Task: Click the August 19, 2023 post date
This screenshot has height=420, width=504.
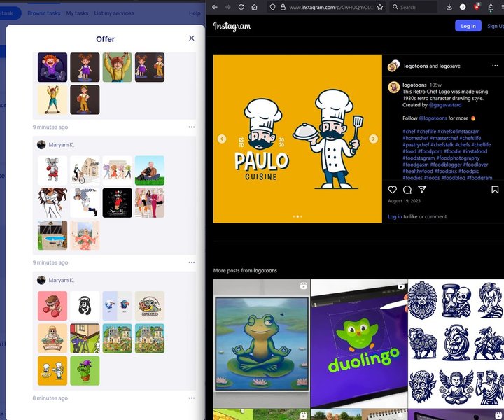Action: click(x=404, y=201)
